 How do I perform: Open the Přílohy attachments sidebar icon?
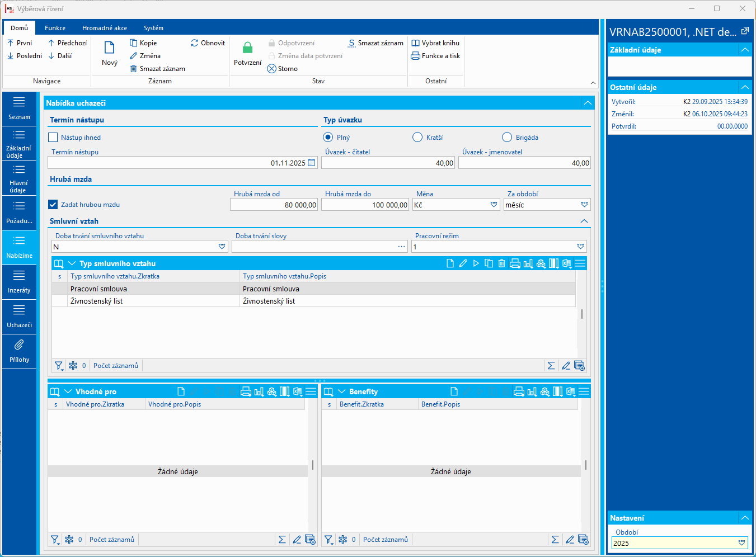(x=19, y=345)
